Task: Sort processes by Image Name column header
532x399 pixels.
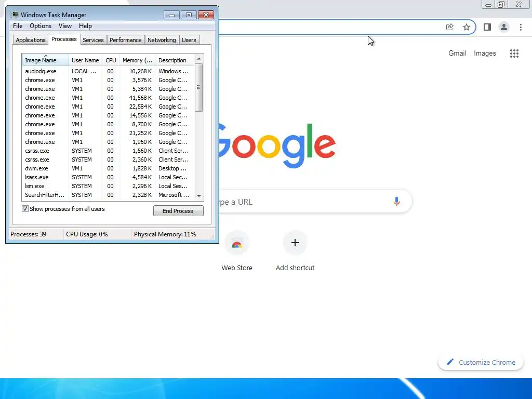Action: [46, 60]
